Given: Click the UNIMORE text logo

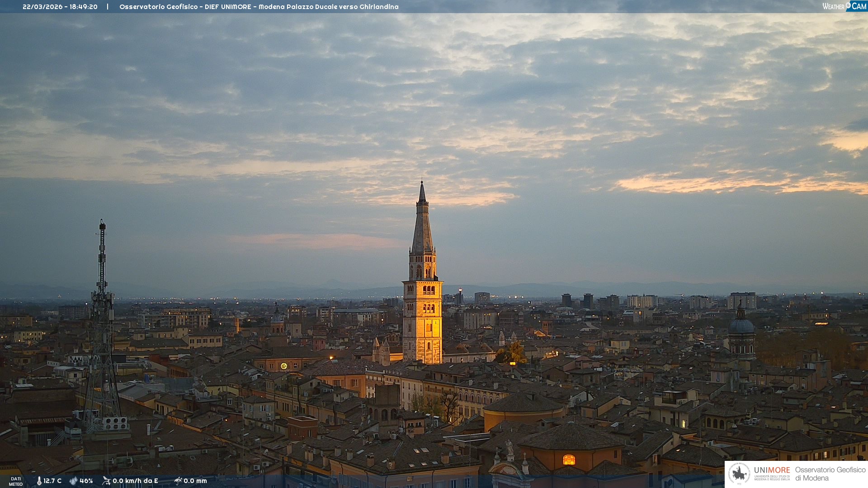Looking at the screenshot, I should click(x=772, y=470).
